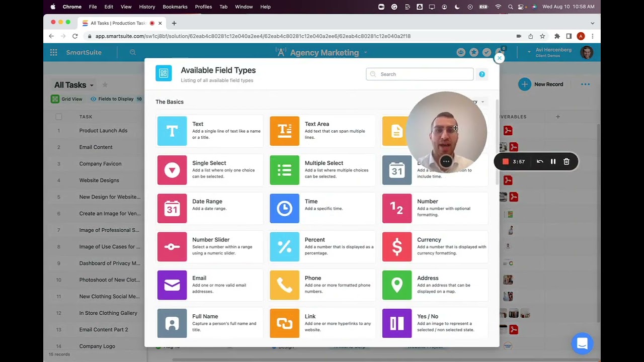Open the In Store Clothing Gallery task
This screenshot has height=362, width=644.
coord(108,313)
